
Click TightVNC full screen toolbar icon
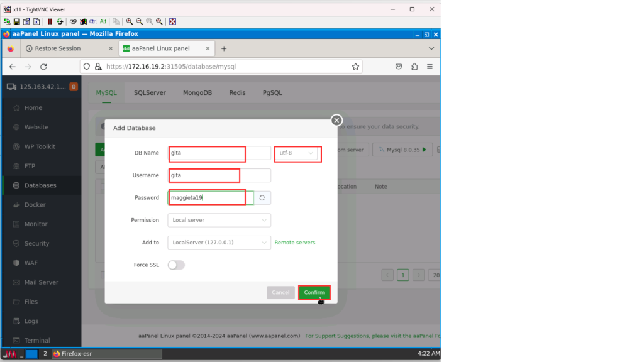coord(172,21)
